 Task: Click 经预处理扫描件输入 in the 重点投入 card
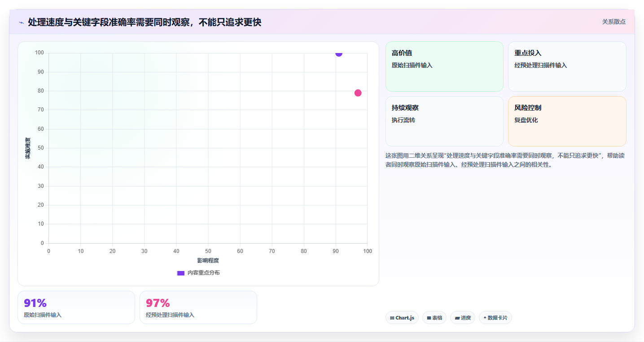point(541,65)
